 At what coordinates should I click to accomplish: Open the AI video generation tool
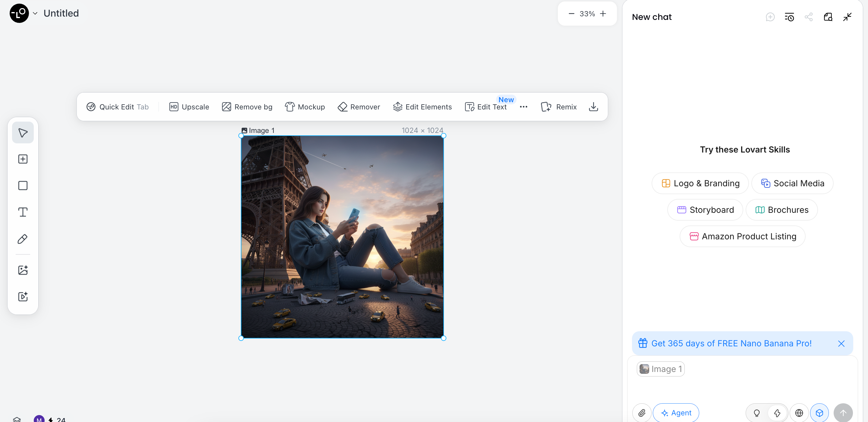pos(23,297)
